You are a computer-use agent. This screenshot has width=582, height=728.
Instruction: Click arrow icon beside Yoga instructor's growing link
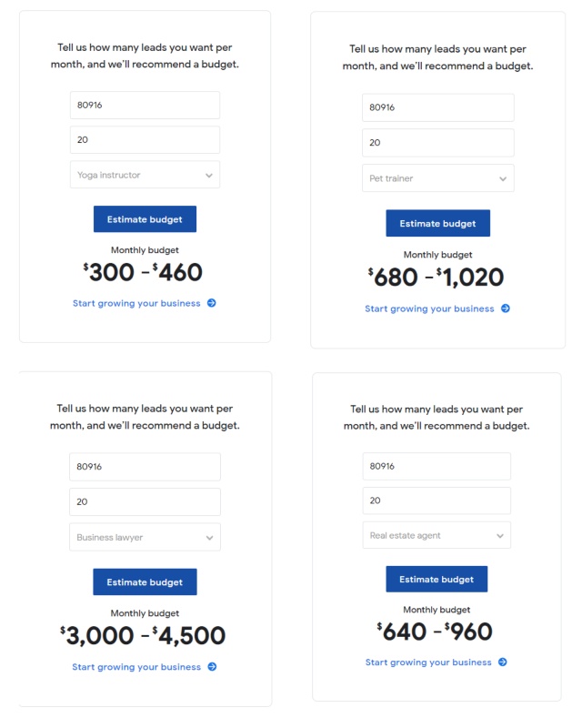212,303
